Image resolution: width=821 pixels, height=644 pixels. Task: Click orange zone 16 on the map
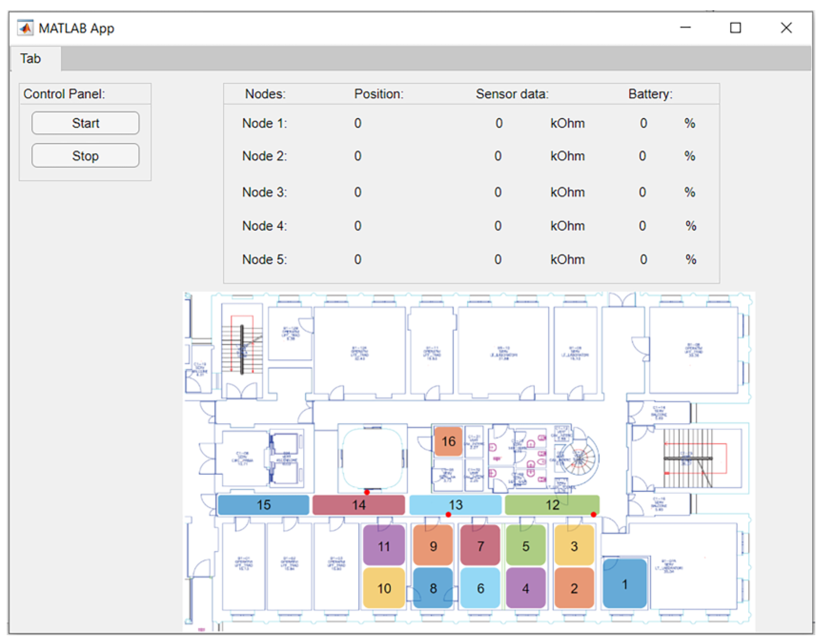pos(449,441)
